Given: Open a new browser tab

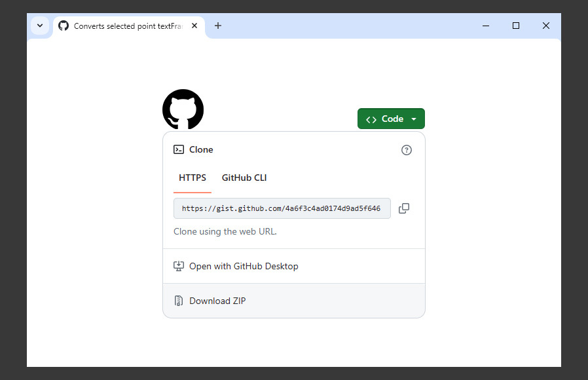Looking at the screenshot, I should pyautogui.click(x=218, y=26).
